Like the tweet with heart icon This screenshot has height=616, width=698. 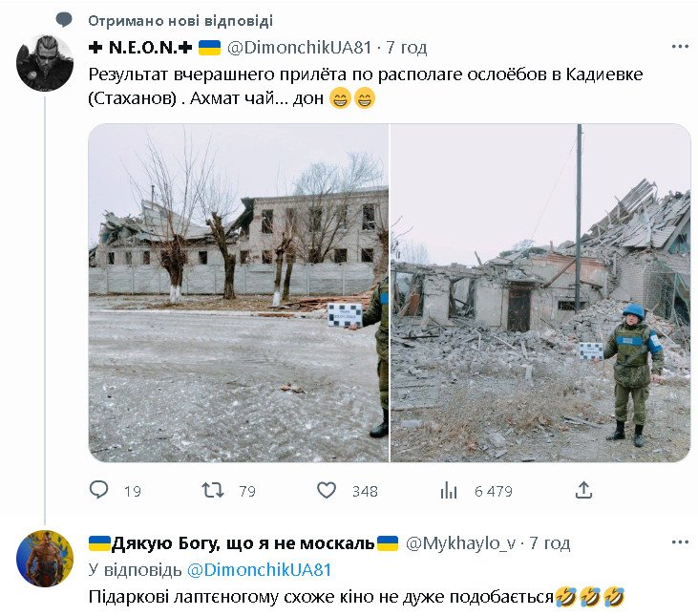pos(327,491)
